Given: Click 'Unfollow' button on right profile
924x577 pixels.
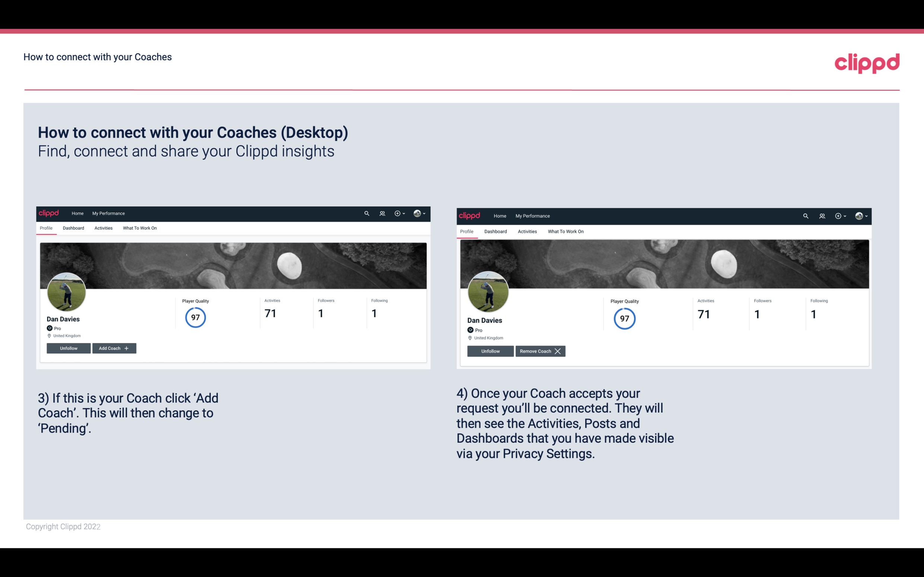Looking at the screenshot, I should tap(490, 351).
